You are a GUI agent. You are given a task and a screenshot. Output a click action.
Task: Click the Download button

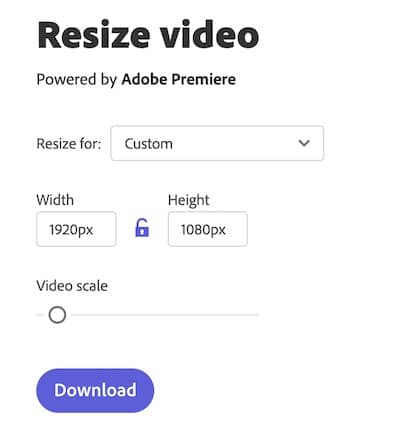[x=95, y=390]
